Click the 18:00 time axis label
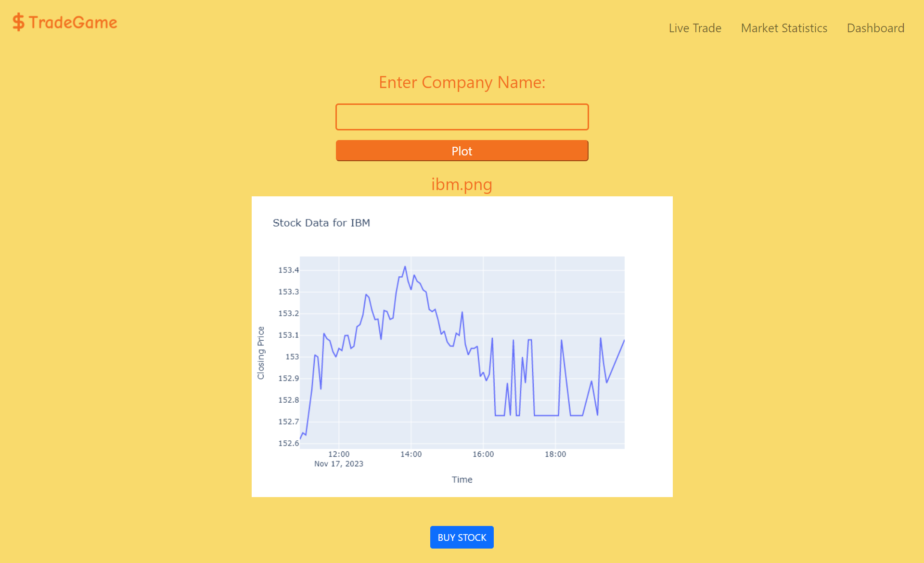This screenshot has height=563, width=924. coord(555,454)
